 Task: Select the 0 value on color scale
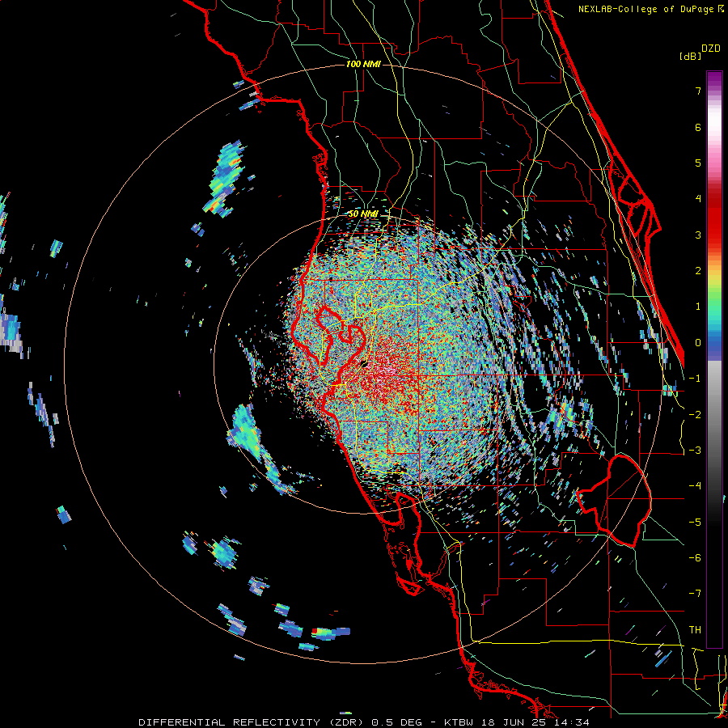click(x=698, y=343)
